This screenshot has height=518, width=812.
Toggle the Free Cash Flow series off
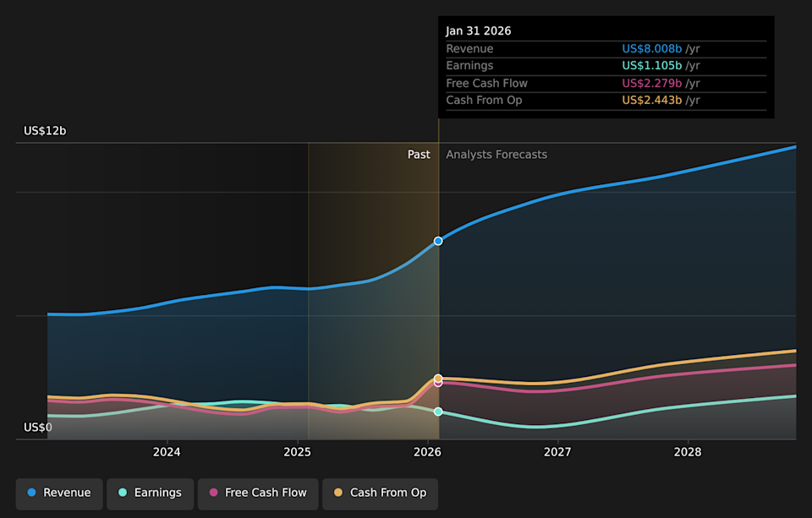(x=257, y=493)
